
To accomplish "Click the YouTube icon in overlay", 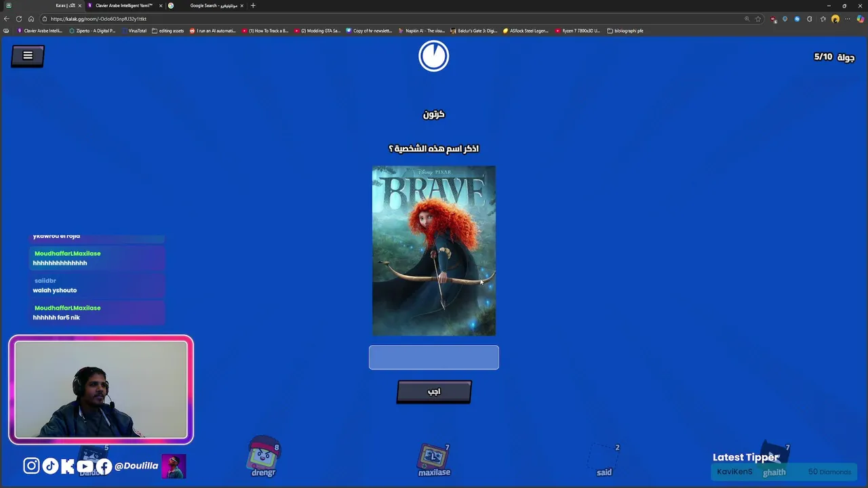I will point(85,466).
